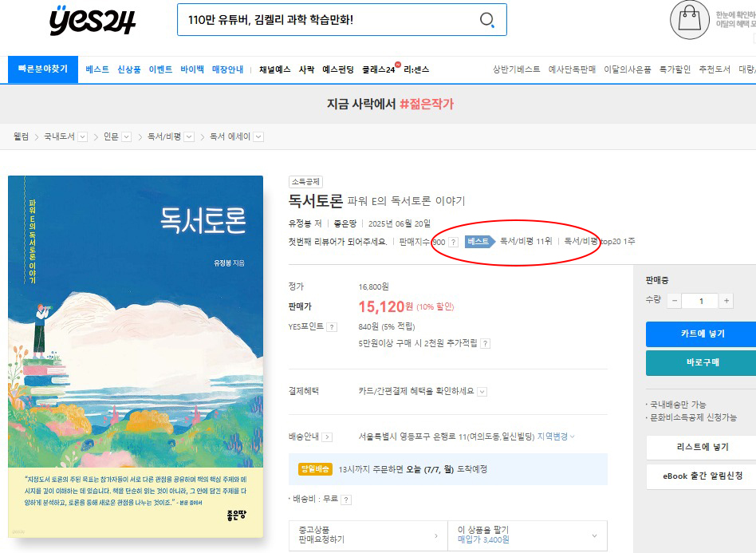The width and height of the screenshot is (756, 553).
Task: Go to 웰컴 in the breadcrumb
Action: click(22, 137)
